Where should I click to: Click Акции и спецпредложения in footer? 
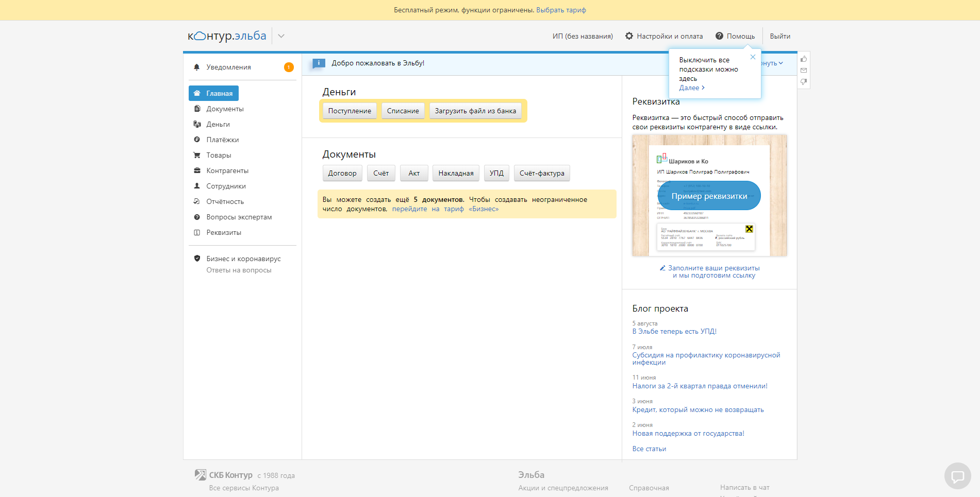pos(563,488)
